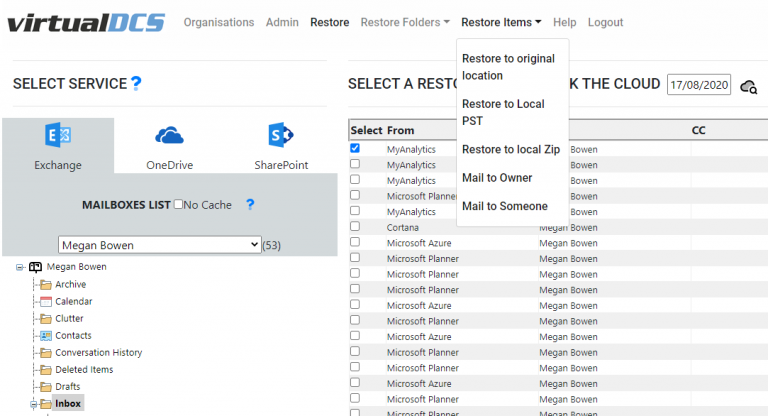This screenshot has height=416, width=768.
Task: Click the Archive folder icon
Action: pyautogui.click(x=46, y=285)
